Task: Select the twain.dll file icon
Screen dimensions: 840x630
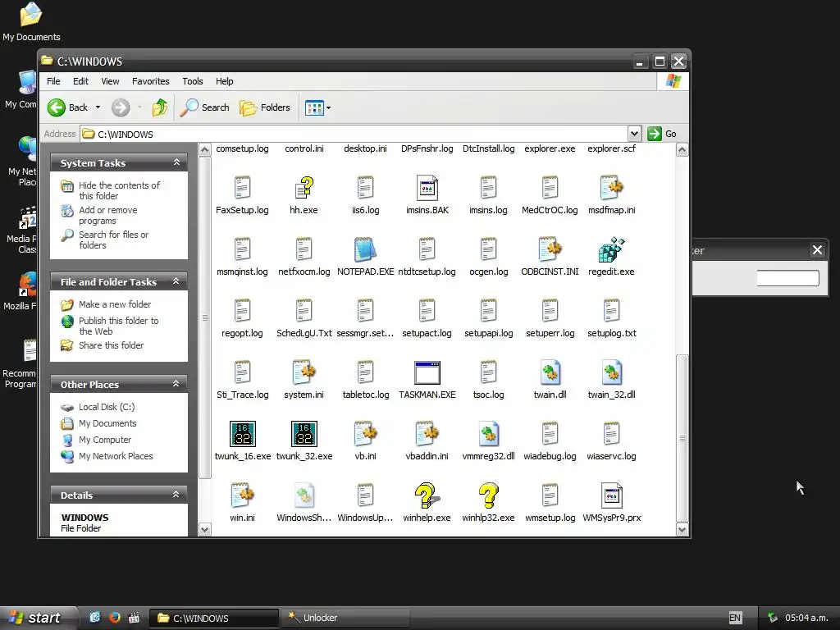Action: pyautogui.click(x=550, y=372)
